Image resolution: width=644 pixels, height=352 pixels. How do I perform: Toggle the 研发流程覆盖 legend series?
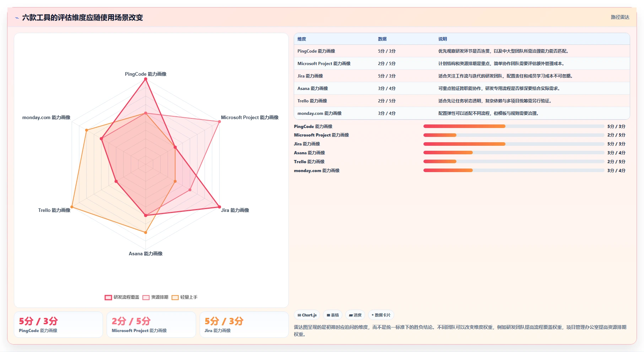click(122, 297)
